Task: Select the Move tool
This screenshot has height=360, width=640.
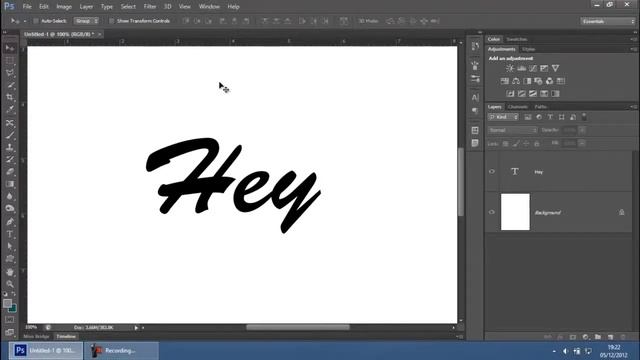Action: [x=10, y=48]
